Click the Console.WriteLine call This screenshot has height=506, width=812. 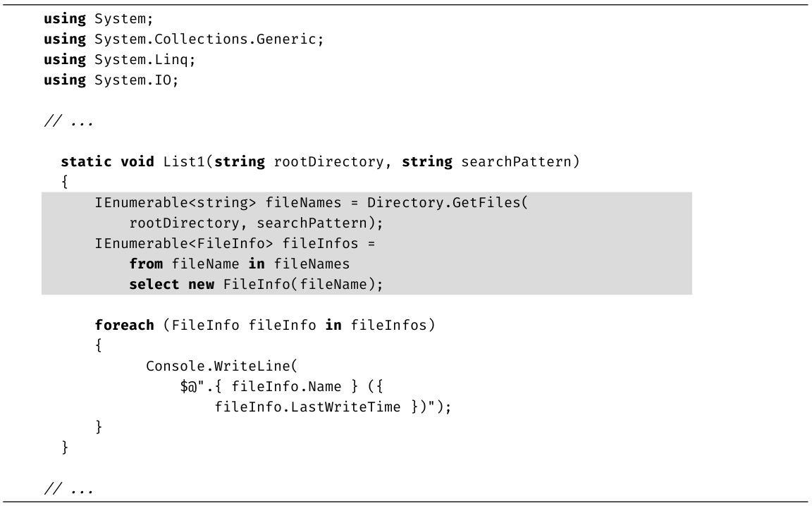pyautogui.click(x=223, y=366)
